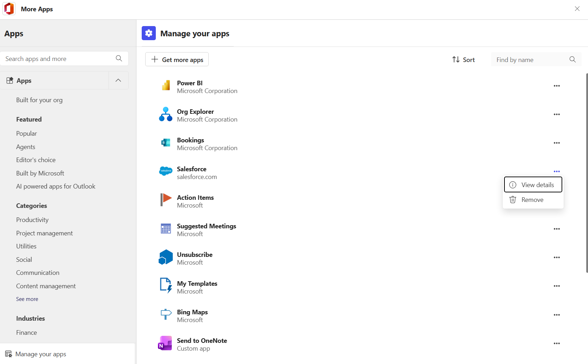588x364 pixels.
Task: Collapse the Apps section chevron
Action: click(x=118, y=80)
